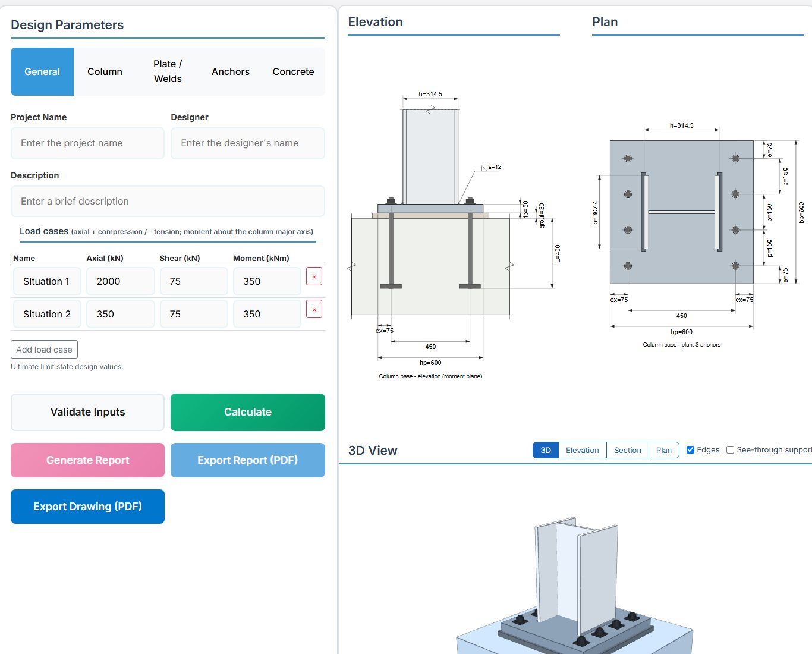Screen dimensions: 812x654
Task: Click 'Ultimate limit state design values.' note
Action: pos(67,367)
